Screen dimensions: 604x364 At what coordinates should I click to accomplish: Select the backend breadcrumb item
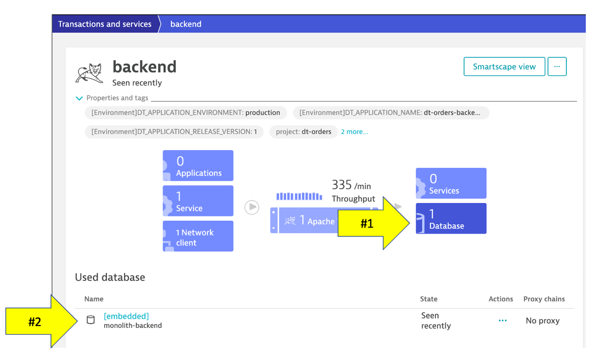point(186,24)
